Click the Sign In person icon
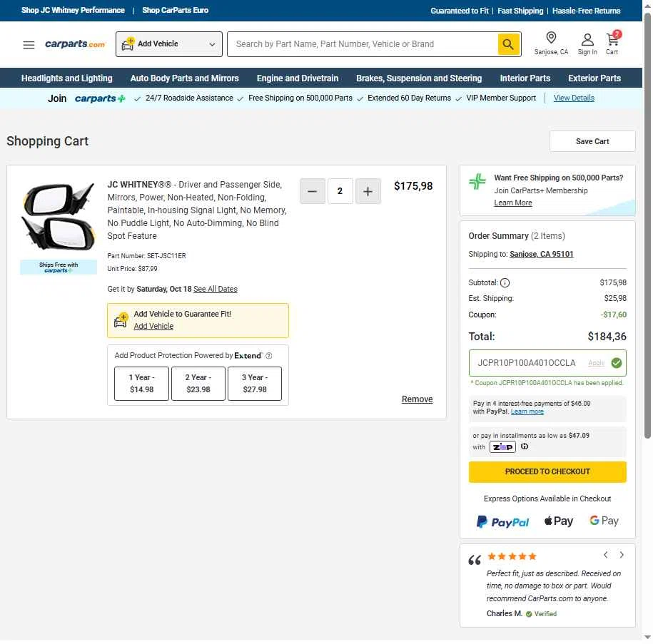Image resolution: width=653 pixels, height=644 pixels. 587,44
